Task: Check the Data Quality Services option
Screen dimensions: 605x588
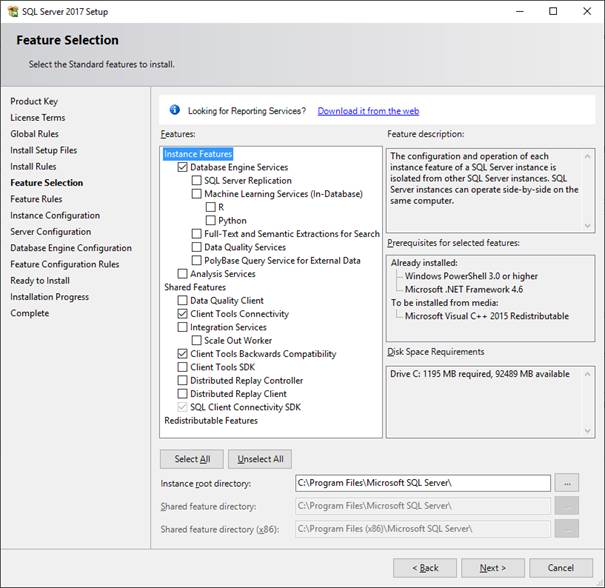Action: pos(196,247)
